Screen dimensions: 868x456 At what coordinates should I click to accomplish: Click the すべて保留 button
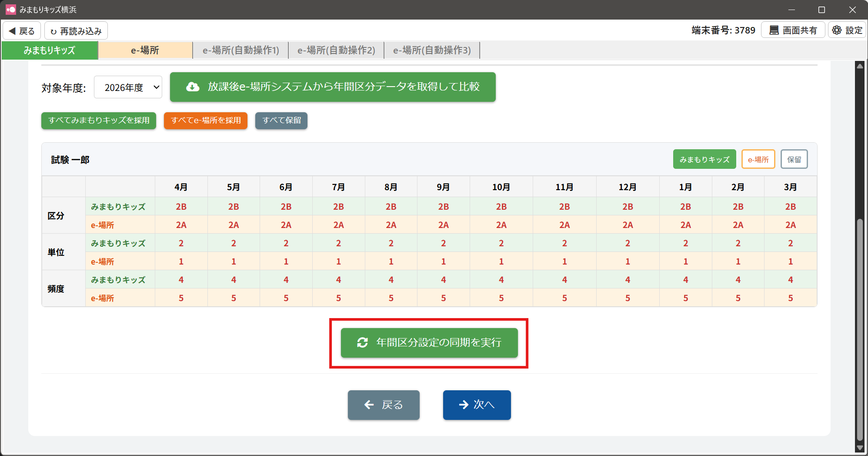tap(281, 121)
